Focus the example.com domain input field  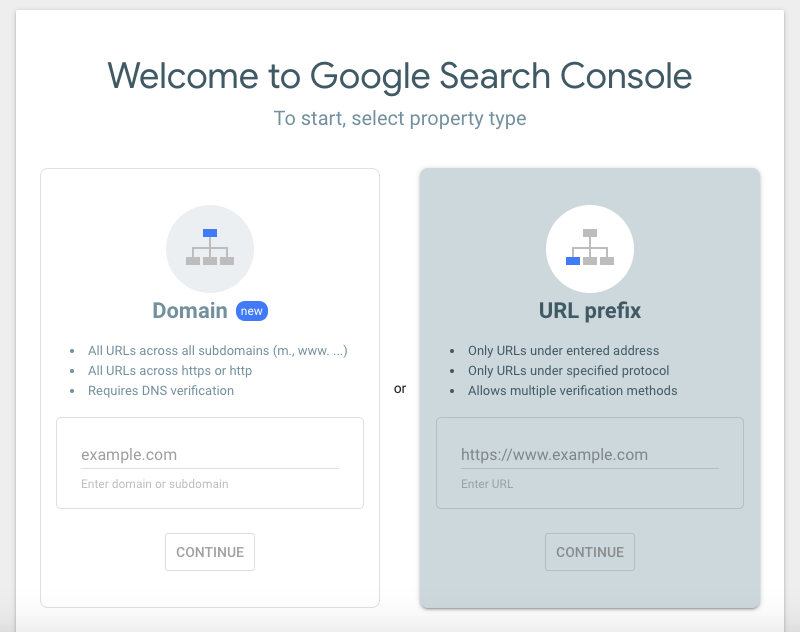pyautogui.click(x=210, y=454)
